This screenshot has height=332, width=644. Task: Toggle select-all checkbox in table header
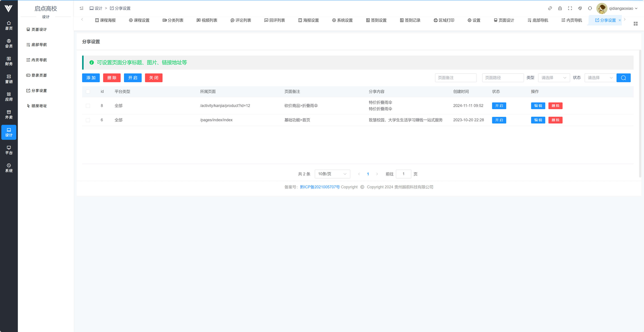(88, 91)
